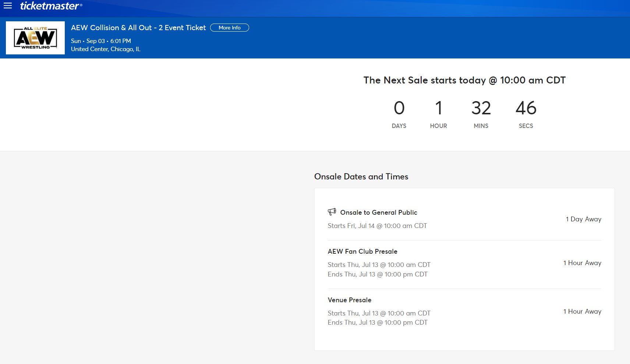630x364 pixels.
Task: Click the DAYS countdown value 0
Action: click(399, 108)
